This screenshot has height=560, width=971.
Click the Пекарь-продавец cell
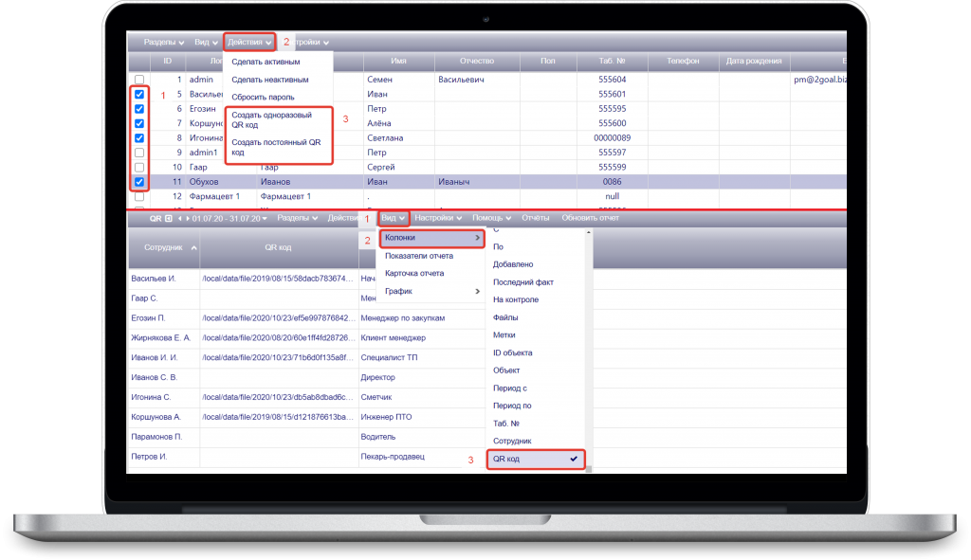(x=393, y=457)
